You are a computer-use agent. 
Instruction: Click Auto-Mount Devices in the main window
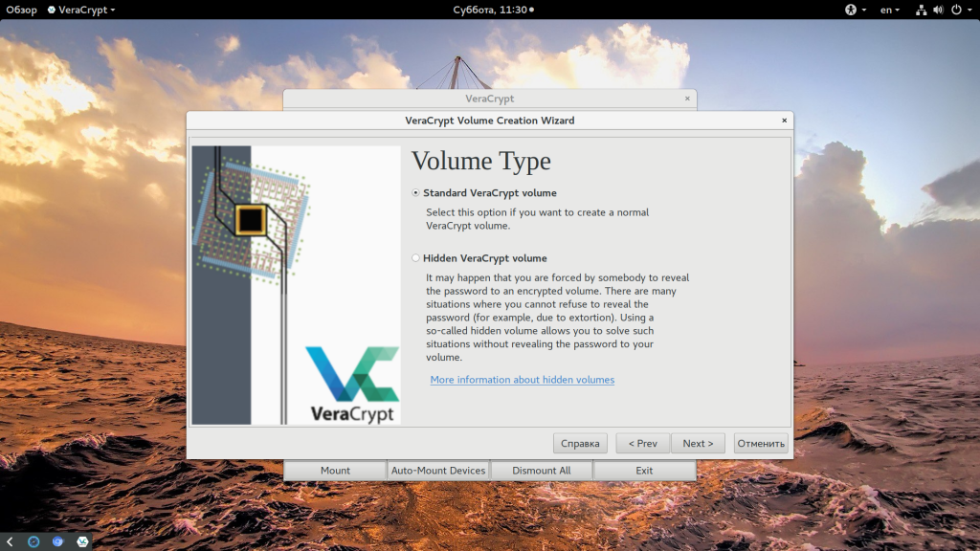tap(438, 471)
